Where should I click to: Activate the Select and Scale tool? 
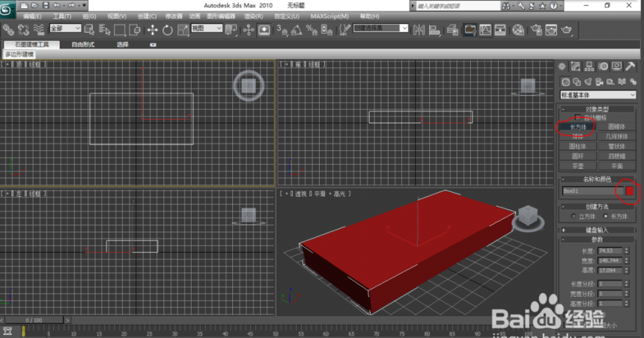tap(183, 29)
